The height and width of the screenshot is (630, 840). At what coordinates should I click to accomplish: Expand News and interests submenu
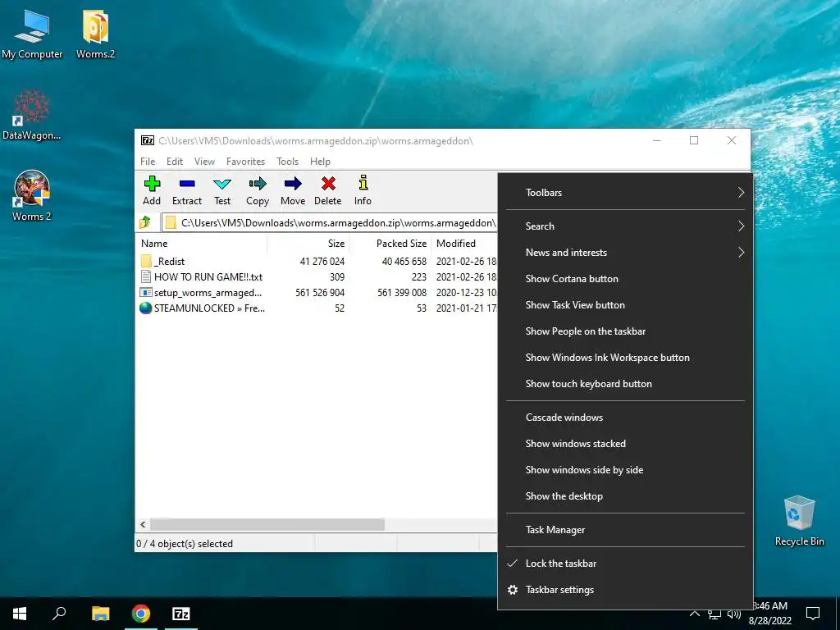625,253
